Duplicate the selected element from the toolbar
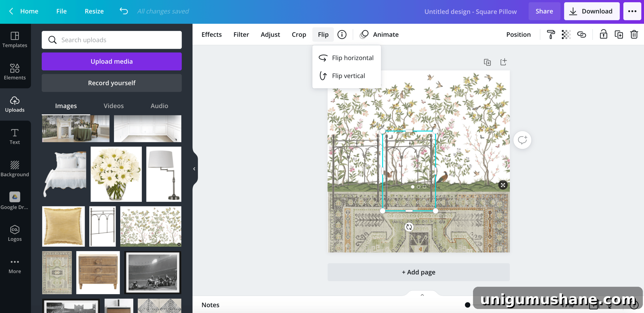This screenshot has width=644, height=313. 619,34
